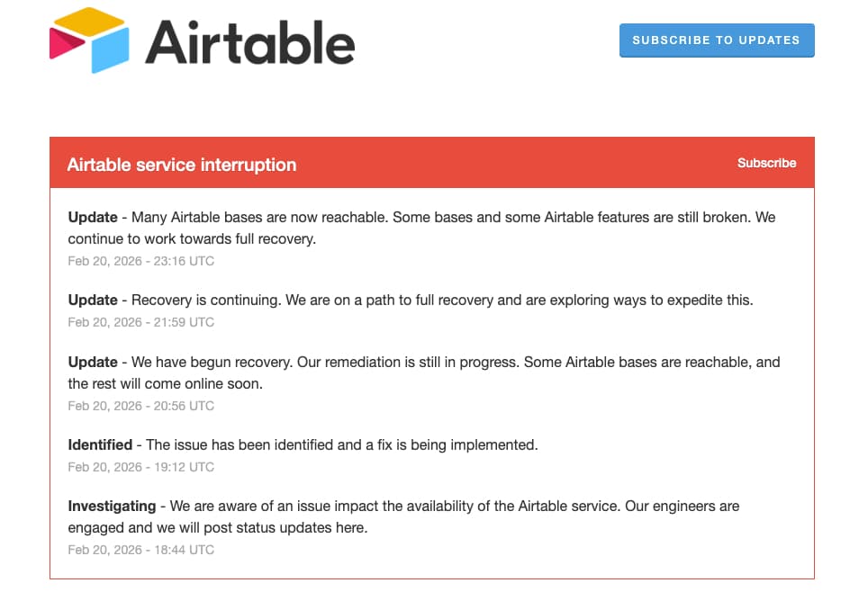Click the 19:12 UTC timestamp
The image size is (868, 592).
point(141,467)
